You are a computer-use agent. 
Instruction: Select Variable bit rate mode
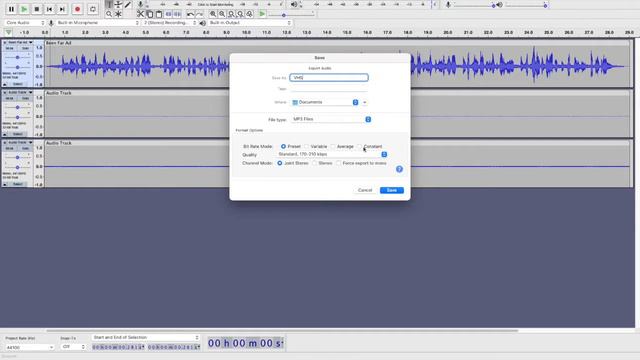coord(307,147)
